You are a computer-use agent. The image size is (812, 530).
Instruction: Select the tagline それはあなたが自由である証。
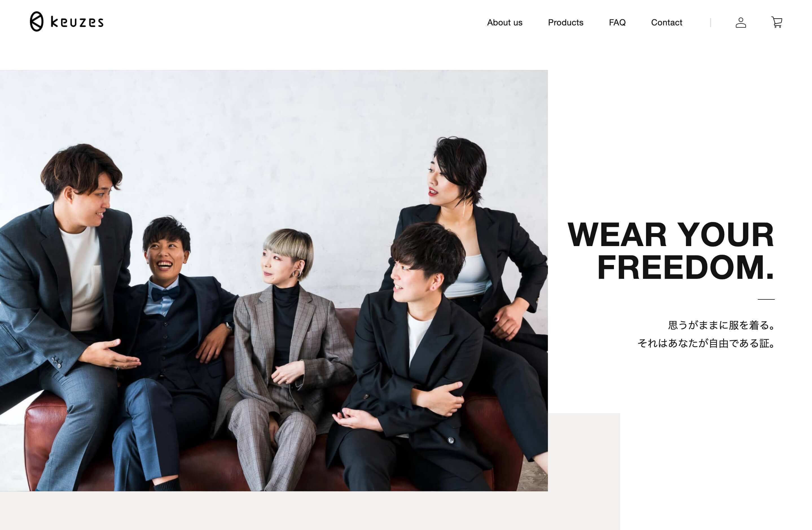[706, 343]
